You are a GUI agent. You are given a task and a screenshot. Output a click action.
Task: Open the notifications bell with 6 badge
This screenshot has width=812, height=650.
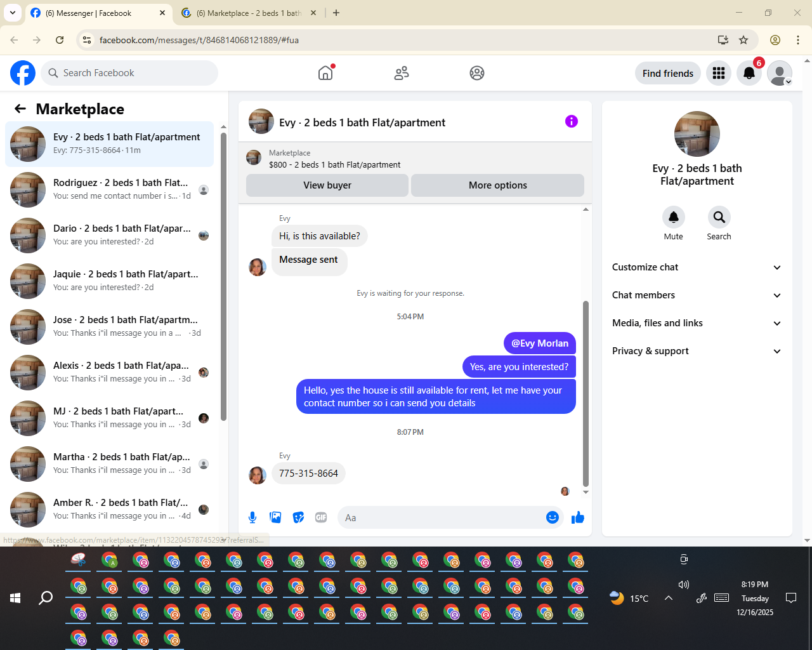click(x=749, y=73)
